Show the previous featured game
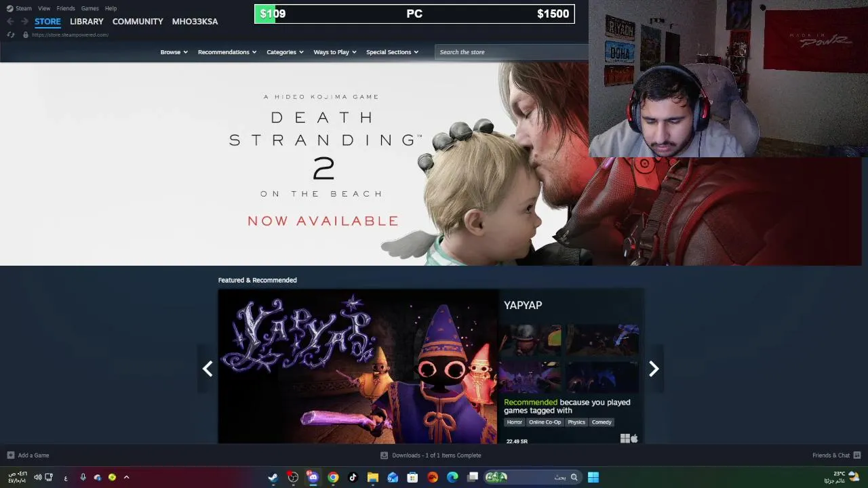This screenshot has width=868, height=488. pyautogui.click(x=208, y=369)
